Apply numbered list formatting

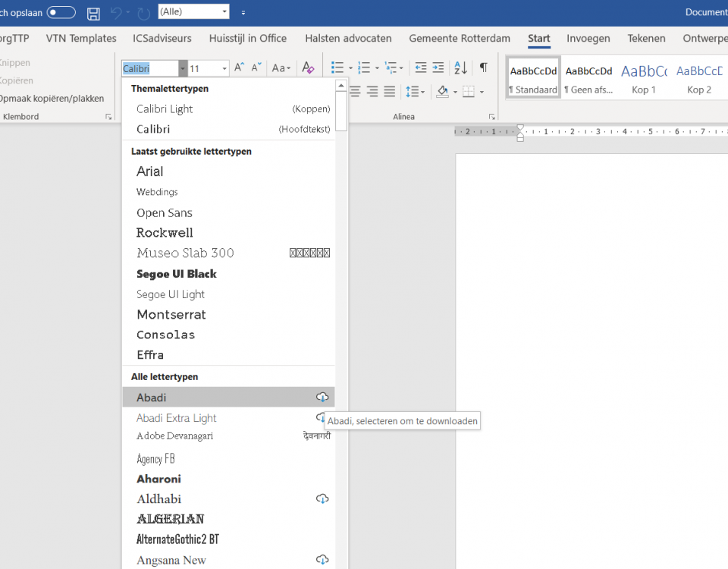(x=364, y=68)
